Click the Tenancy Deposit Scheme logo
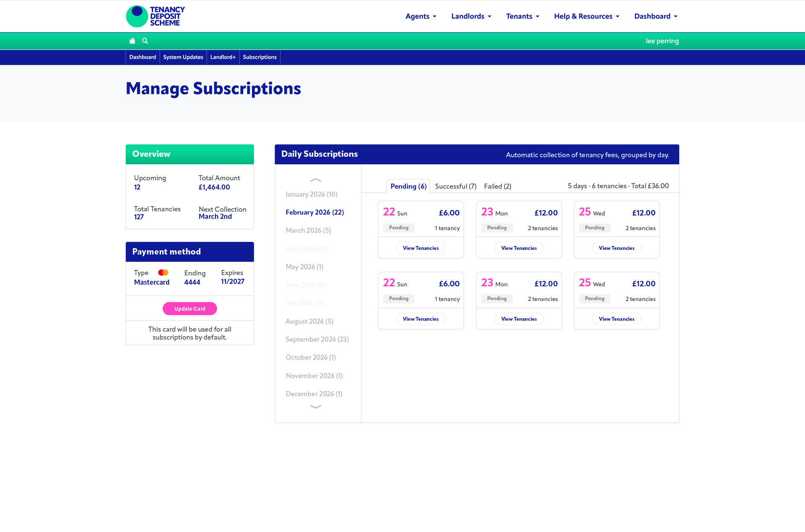805x532 pixels. coord(156,16)
